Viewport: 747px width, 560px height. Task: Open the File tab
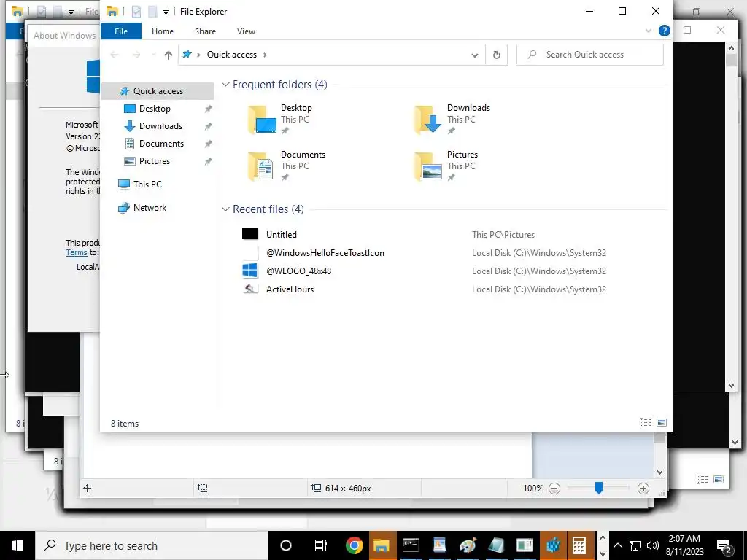(121, 31)
